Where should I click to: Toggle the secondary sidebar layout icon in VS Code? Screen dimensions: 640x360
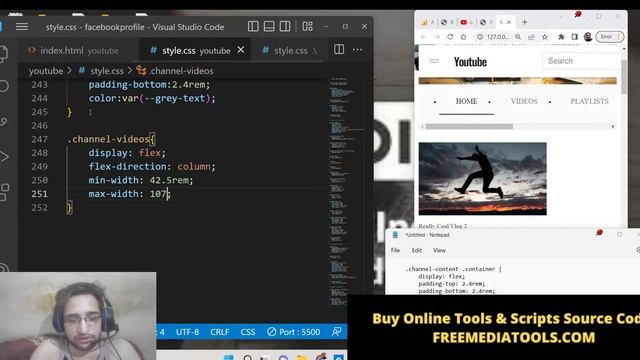[x=285, y=27]
